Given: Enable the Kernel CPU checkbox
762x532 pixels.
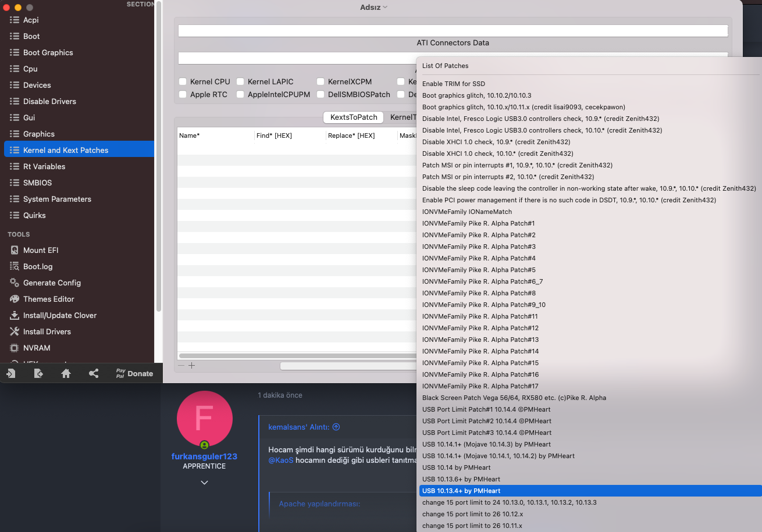Looking at the screenshot, I should click(183, 82).
